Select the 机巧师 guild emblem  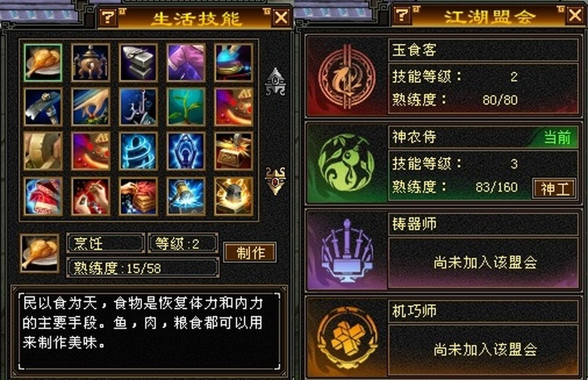pos(347,338)
